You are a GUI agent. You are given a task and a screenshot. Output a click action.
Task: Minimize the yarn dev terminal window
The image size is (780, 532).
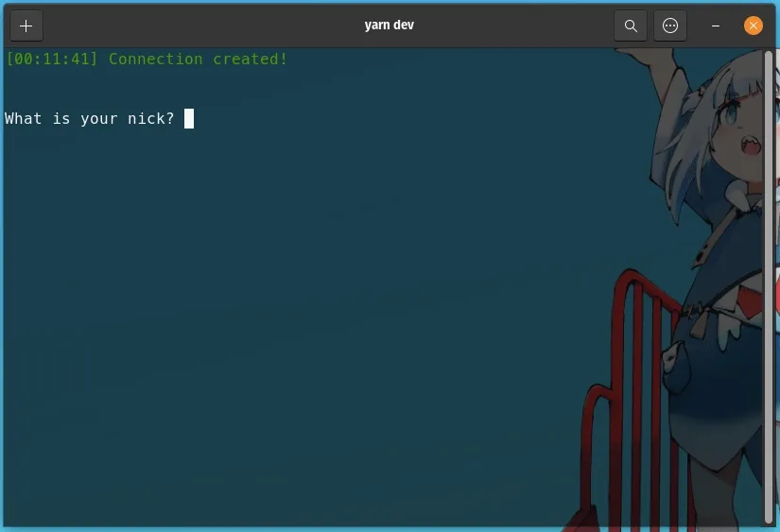pos(716,26)
